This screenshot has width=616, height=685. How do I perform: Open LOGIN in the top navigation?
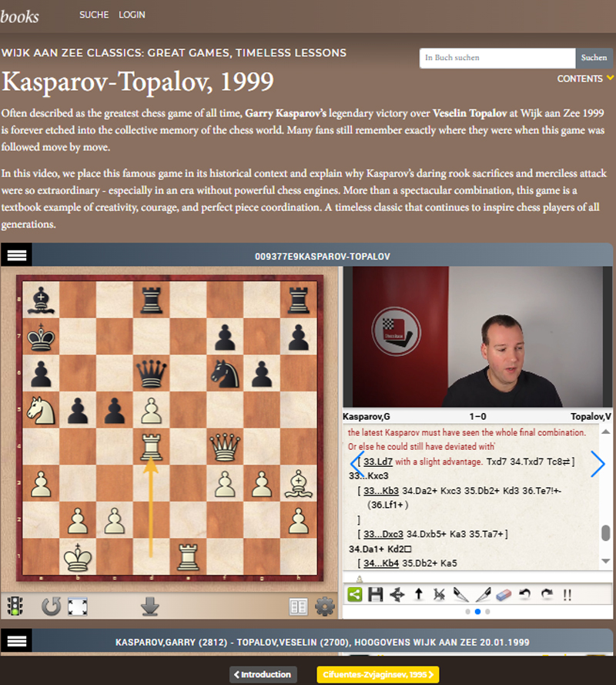tap(132, 15)
